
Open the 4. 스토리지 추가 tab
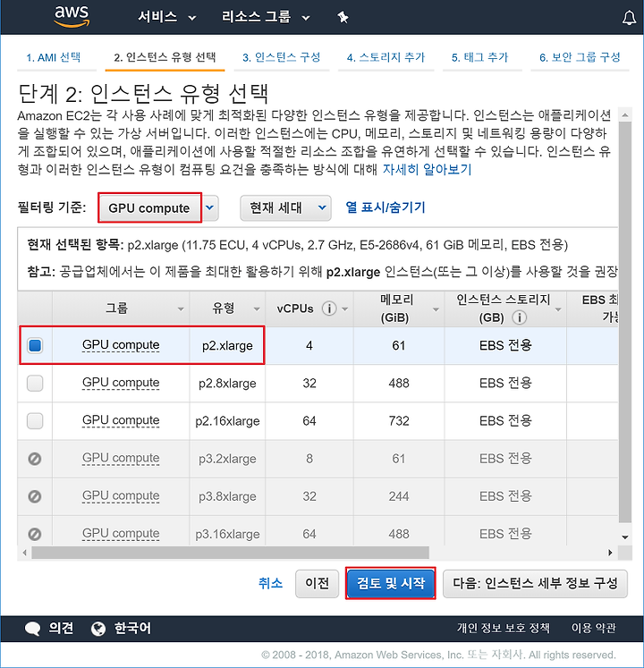[x=386, y=57]
